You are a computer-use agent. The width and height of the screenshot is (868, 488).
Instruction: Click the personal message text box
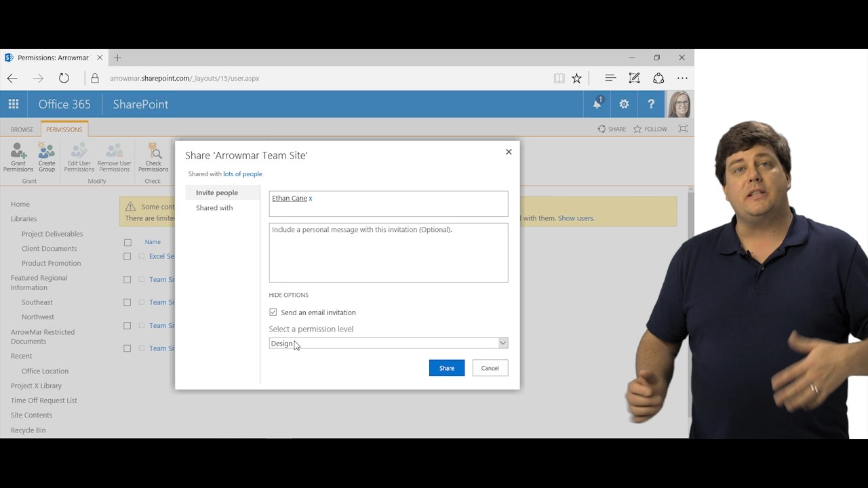[x=389, y=253]
